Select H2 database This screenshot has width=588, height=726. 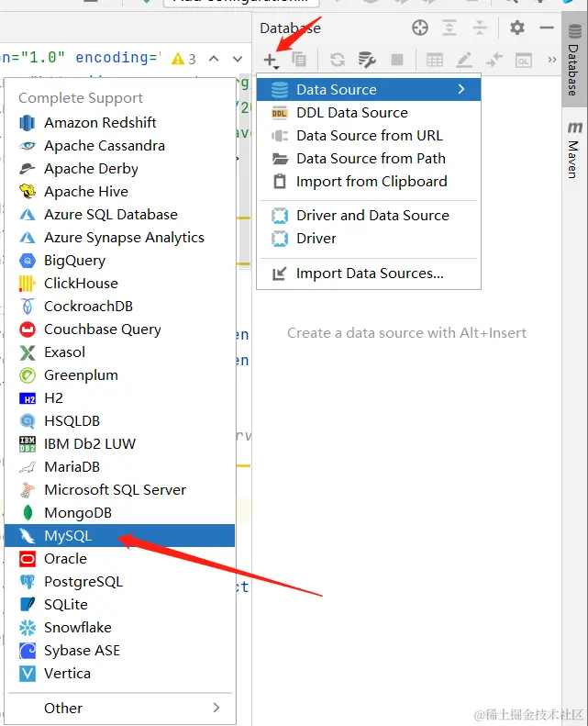coord(120,398)
